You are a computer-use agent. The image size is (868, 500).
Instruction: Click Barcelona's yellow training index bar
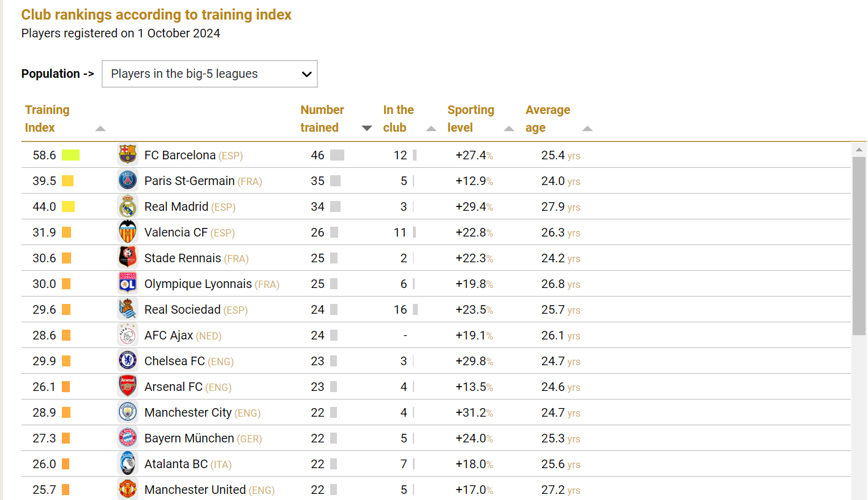coord(70,155)
